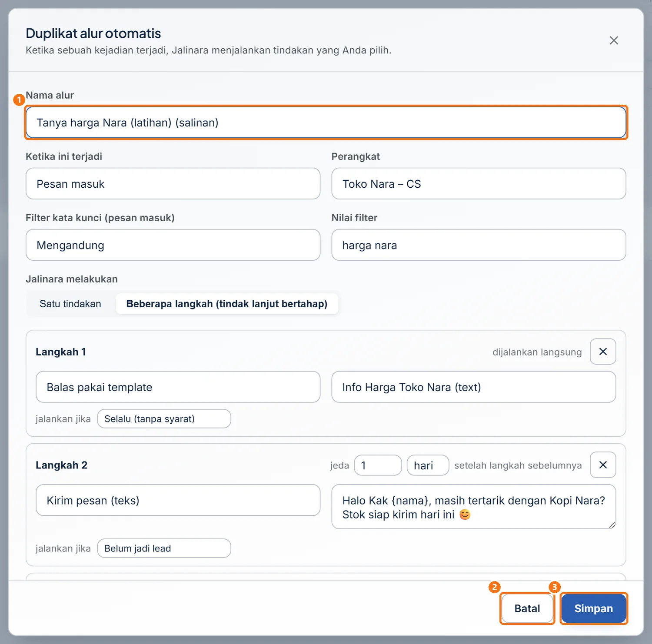The height and width of the screenshot is (644, 652).
Task: Open the Balas pakai template action dropdown
Action: click(x=178, y=387)
